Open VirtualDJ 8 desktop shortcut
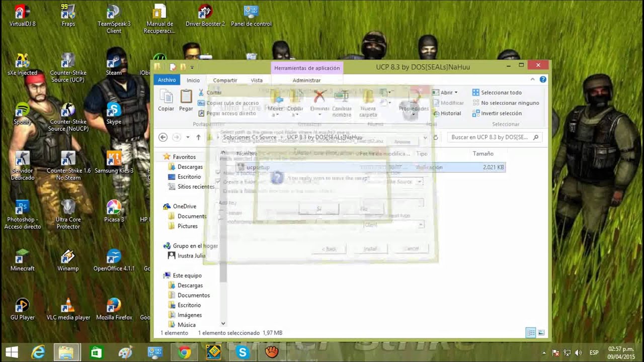Image resolution: width=644 pixels, height=362 pixels. (23, 16)
